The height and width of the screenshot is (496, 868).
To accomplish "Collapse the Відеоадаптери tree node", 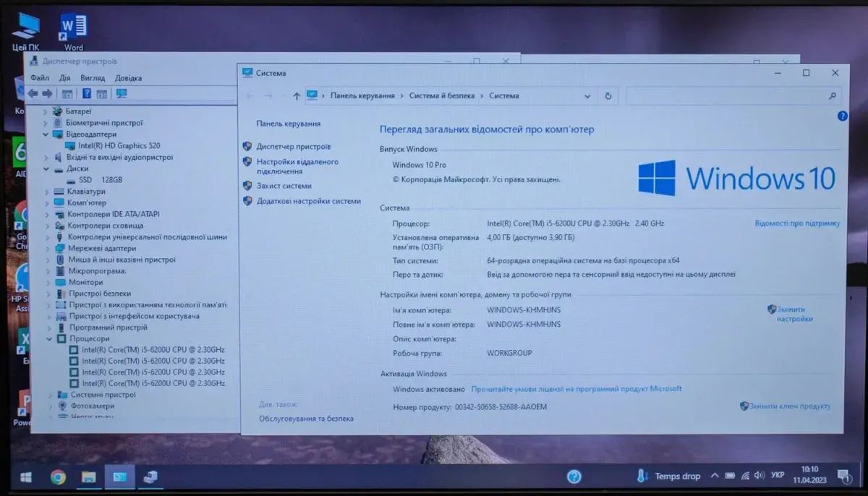I will point(46,134).
